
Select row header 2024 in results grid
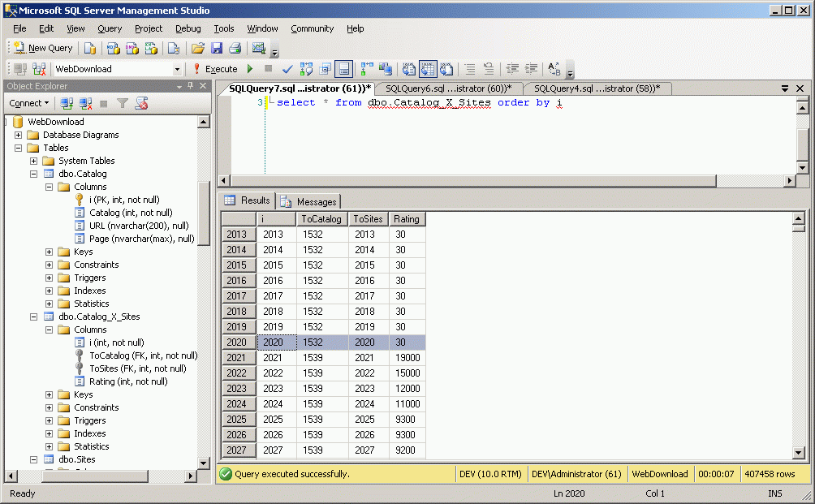point(238,404)
